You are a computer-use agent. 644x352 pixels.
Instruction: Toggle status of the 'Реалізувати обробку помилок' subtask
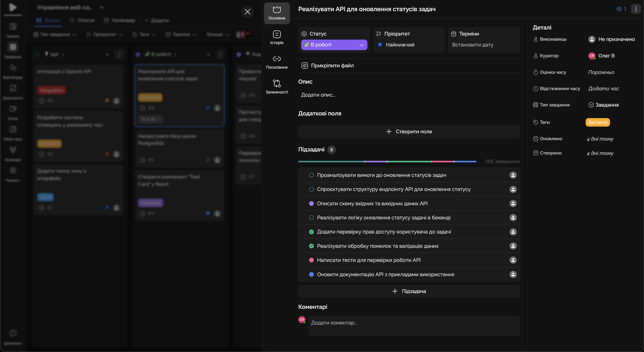click(311, 246)
